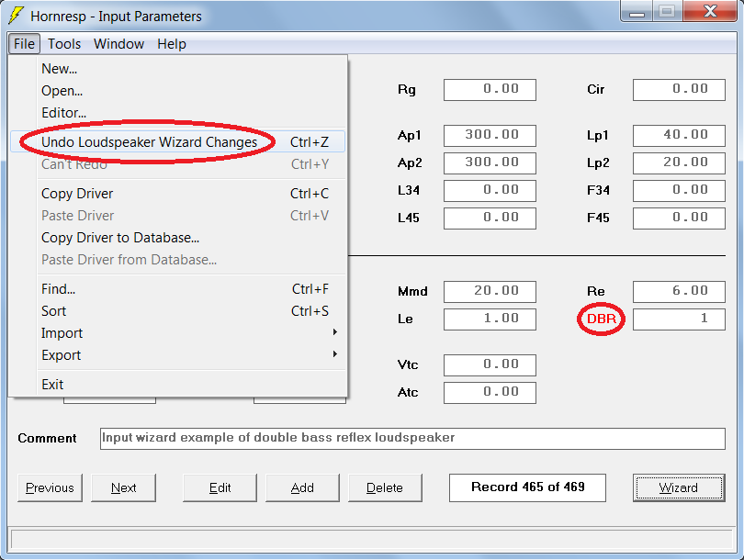
Task: Choose Find... from File menu
Action: click(x=177, y=289)
